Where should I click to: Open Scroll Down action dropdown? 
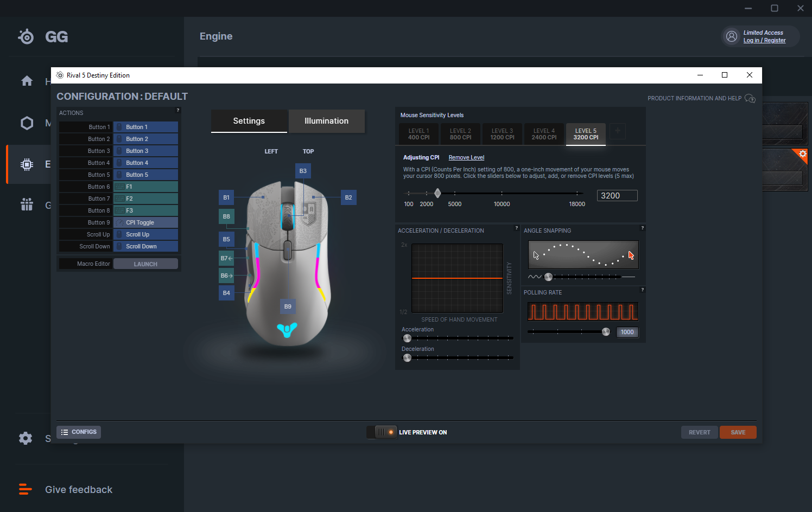pyautogui.click(x=145, y=246)
